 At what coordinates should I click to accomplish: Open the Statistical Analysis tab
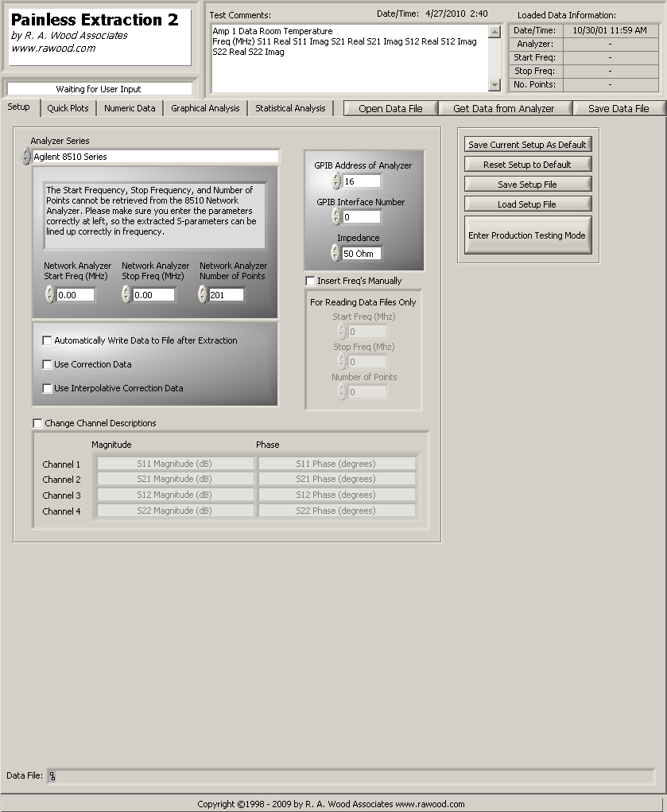pos(290,108)
